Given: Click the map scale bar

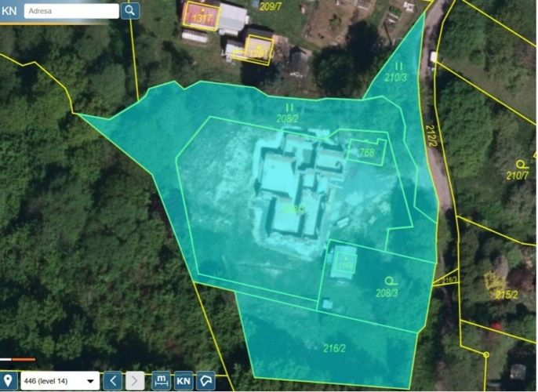Looking at the screenshot, I should coord(17,359).
